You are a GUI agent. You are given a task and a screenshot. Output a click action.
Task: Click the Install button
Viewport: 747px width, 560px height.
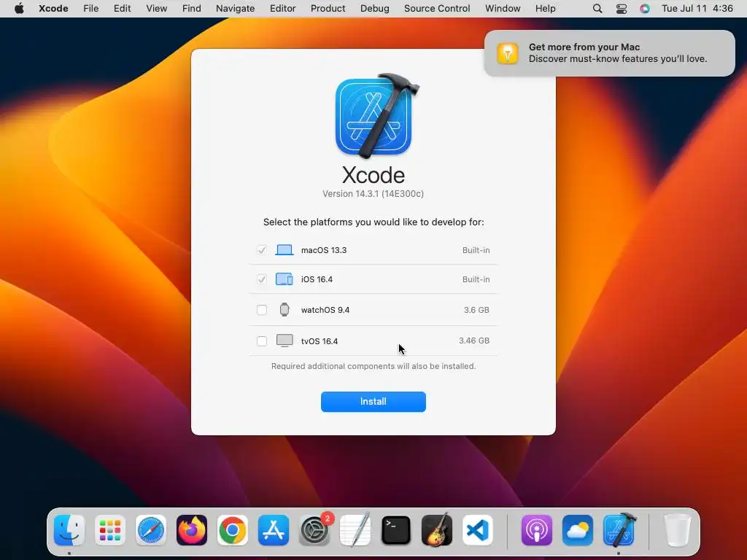pos(373,402)
